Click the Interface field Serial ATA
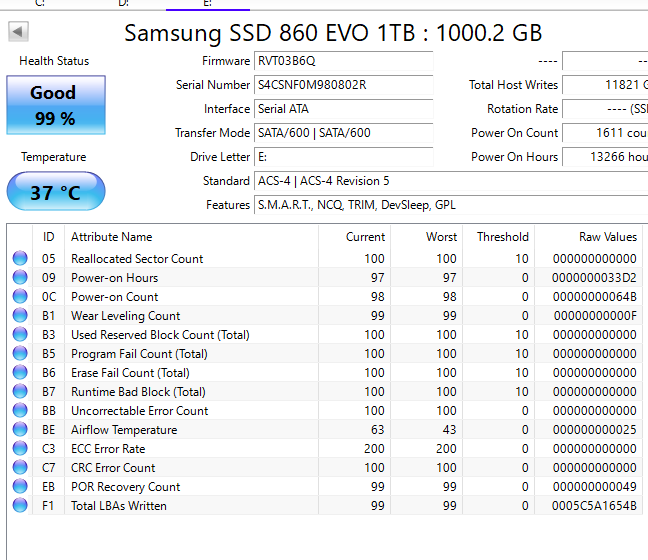The width and height of the screenshot is (648, 560). [x=343, y=109]
